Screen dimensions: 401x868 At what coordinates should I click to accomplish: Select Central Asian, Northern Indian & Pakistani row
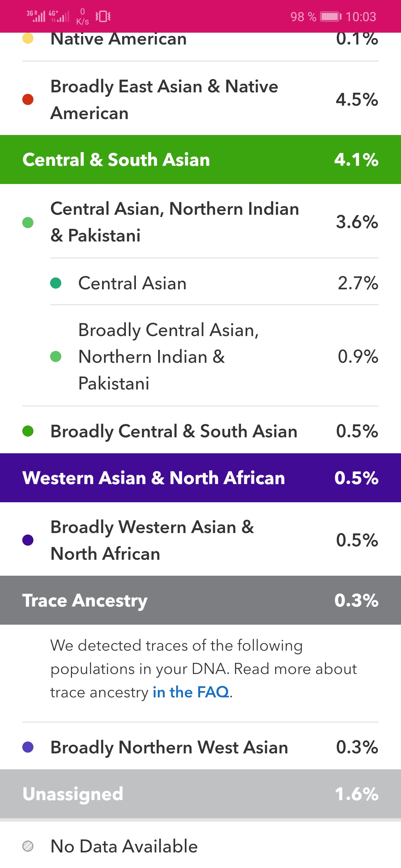pyautogui.click(x=200, y=222)
